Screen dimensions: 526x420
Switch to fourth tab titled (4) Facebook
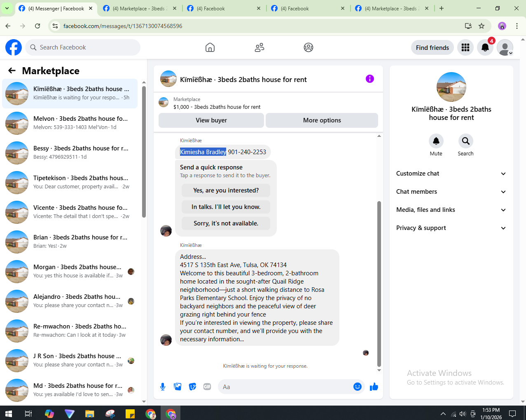308,8
